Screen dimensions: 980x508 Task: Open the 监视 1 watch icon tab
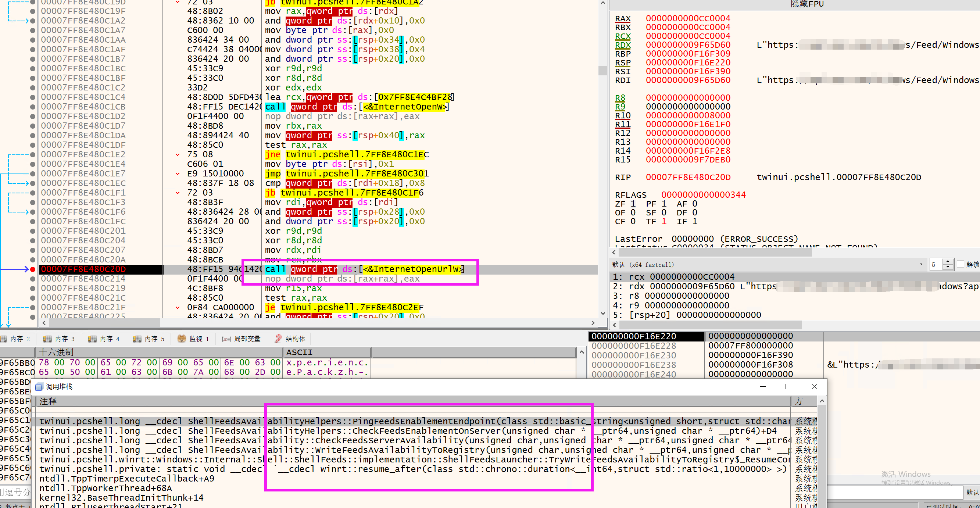click(182, 339)
